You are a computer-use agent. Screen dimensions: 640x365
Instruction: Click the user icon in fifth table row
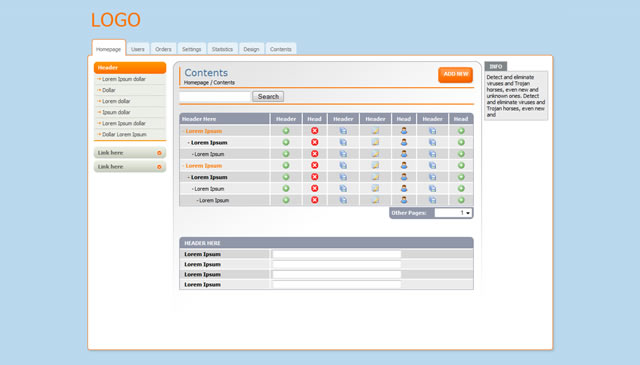pyautogui.click(x=404, y=177)
